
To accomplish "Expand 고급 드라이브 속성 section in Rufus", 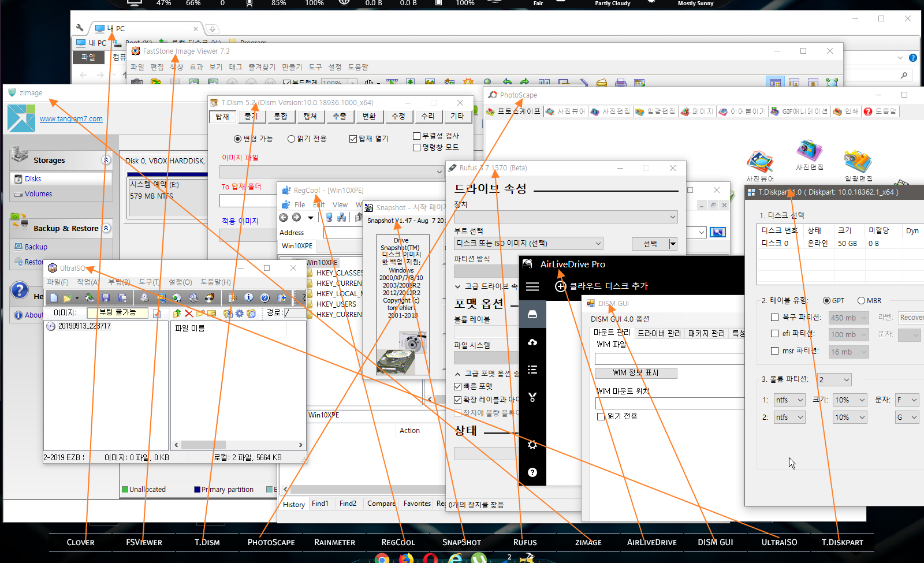I will [457, 286].
